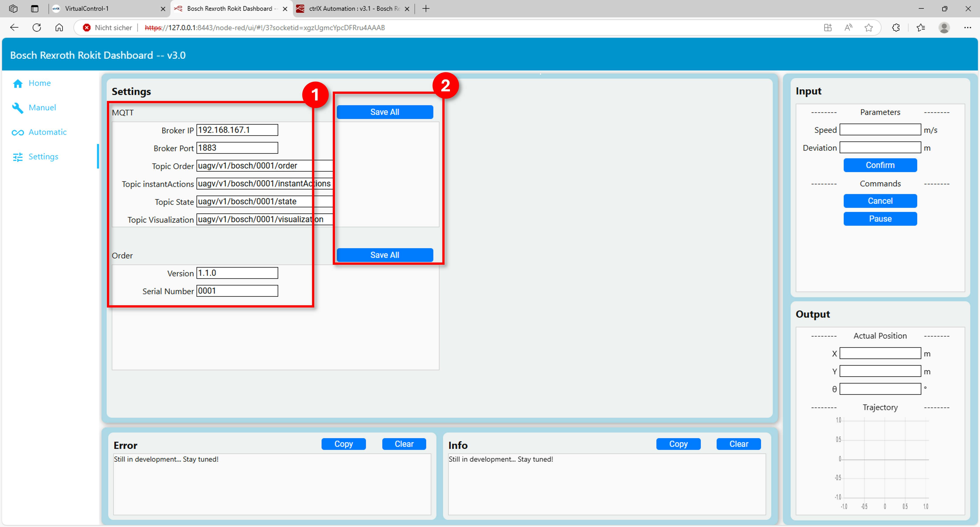Copy the Error log
This screenshot has width=980, height=527.
(x=343, y=444)
